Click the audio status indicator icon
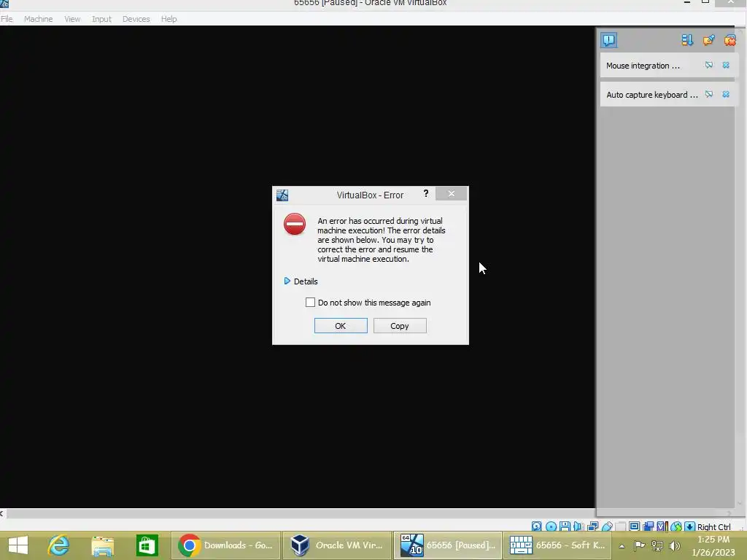 (x=578, y=526)
